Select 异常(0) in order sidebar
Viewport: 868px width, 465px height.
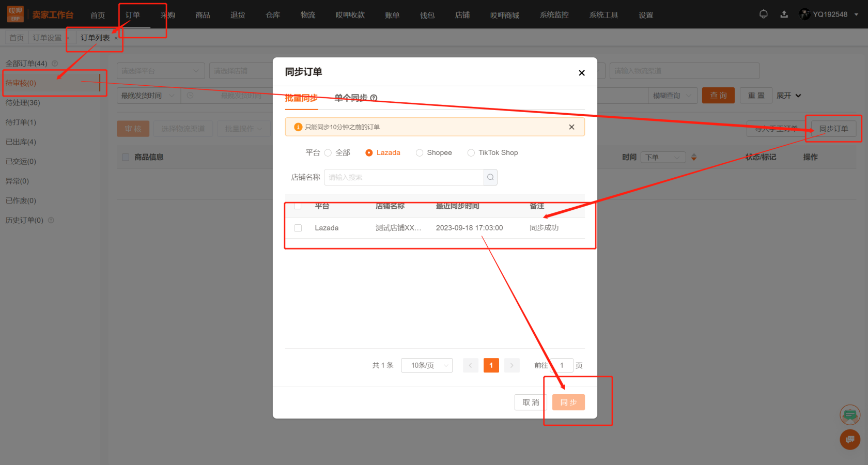tap(17, 181)
